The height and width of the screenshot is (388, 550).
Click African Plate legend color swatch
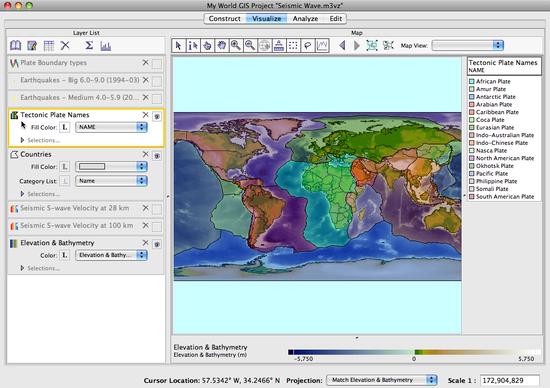pos(471,81)
